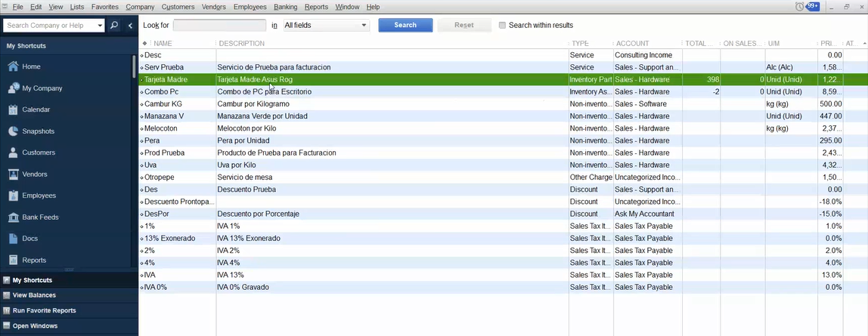This screenshot has height=336, width=868.
Task: Select the Melocoton item
Action: pyautogui.click(x=160, y=128)
